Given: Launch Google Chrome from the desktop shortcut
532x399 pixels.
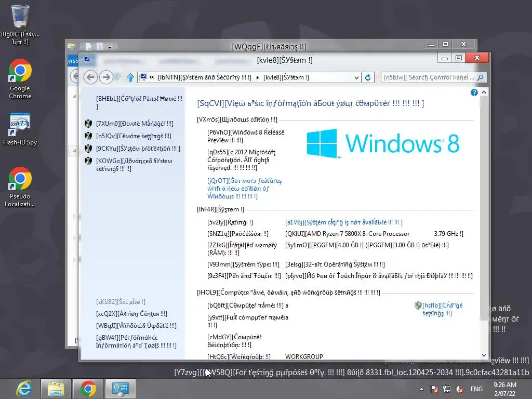Looking at the screenshot, I should click(x=20, y=79).
